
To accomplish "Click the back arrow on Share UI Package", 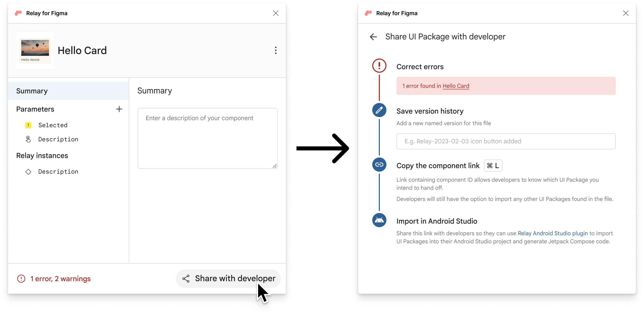I will [x=373, y=37].
